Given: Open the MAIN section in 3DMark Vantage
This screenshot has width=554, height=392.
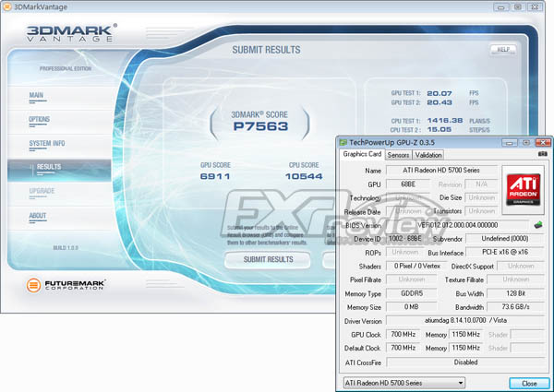Looking at the screenshot, I should coord(36,95).
